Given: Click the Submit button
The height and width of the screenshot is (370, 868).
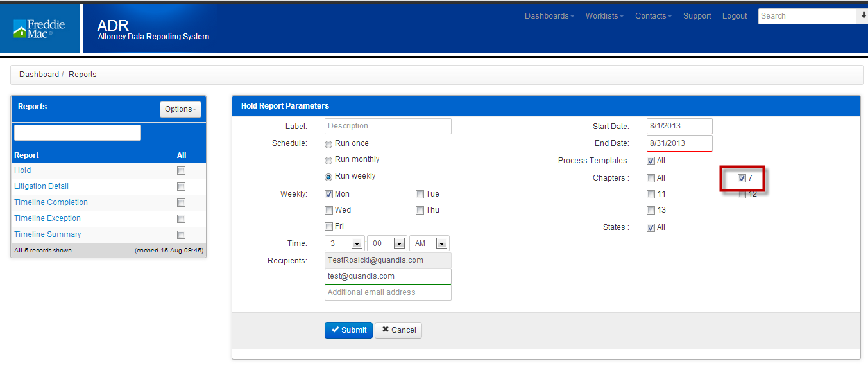Looking at the screenshot, I should point(348,330).
